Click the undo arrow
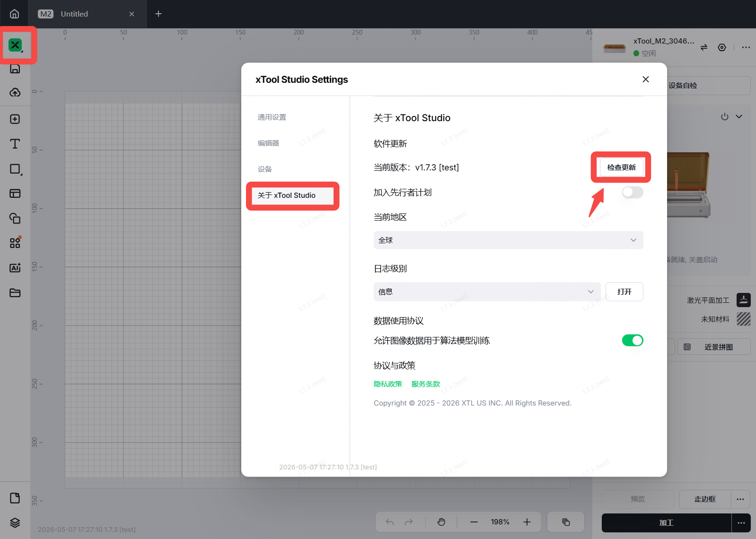Viewport: 756px width, 539px height. 390,522
